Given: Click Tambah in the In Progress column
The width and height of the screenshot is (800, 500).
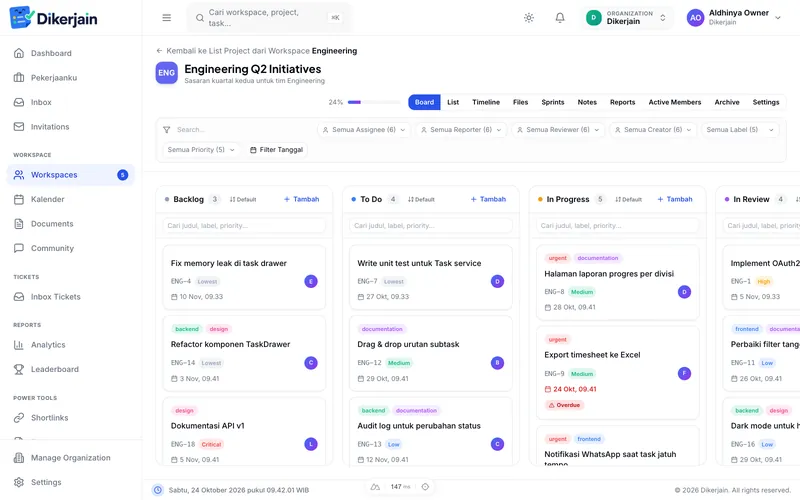Looking at the screenshot, I should tap(674, 199).
